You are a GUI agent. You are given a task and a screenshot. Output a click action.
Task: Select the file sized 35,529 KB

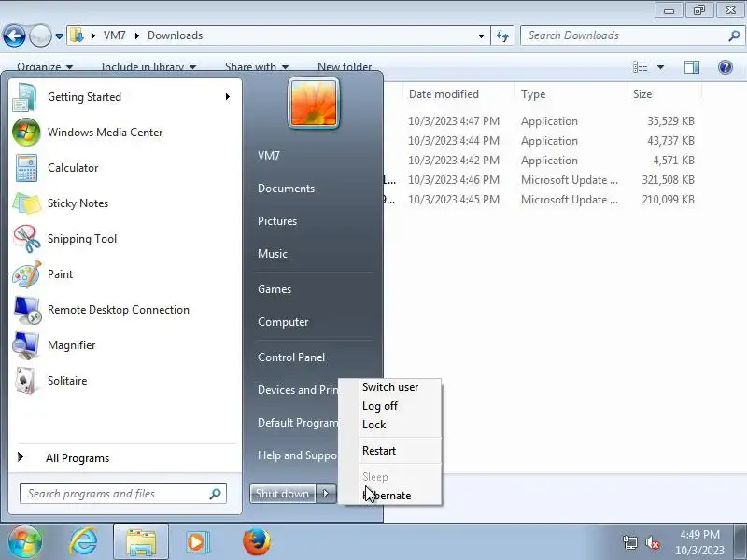543,121
